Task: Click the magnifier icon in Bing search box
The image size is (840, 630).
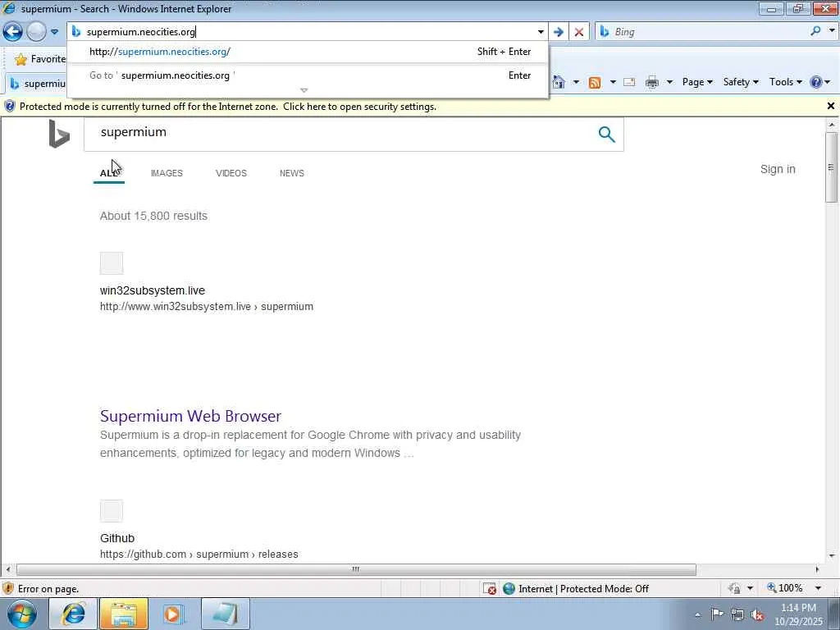Action: 815,31
